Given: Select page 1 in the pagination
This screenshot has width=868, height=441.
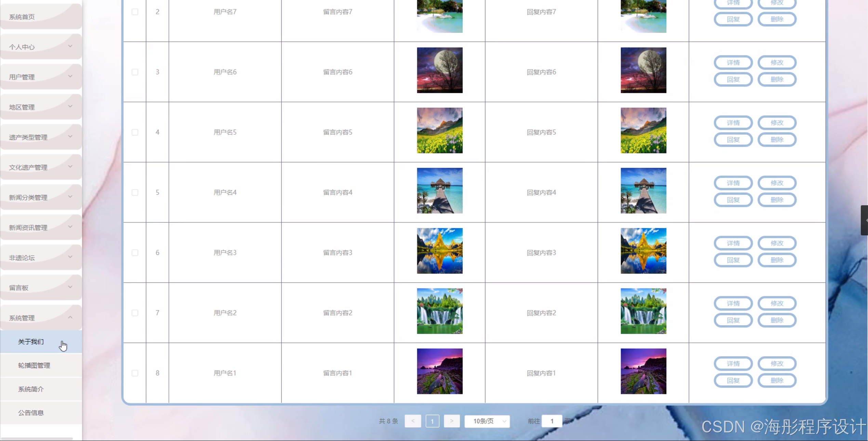Looking at the screenshot, I should 432,421.
